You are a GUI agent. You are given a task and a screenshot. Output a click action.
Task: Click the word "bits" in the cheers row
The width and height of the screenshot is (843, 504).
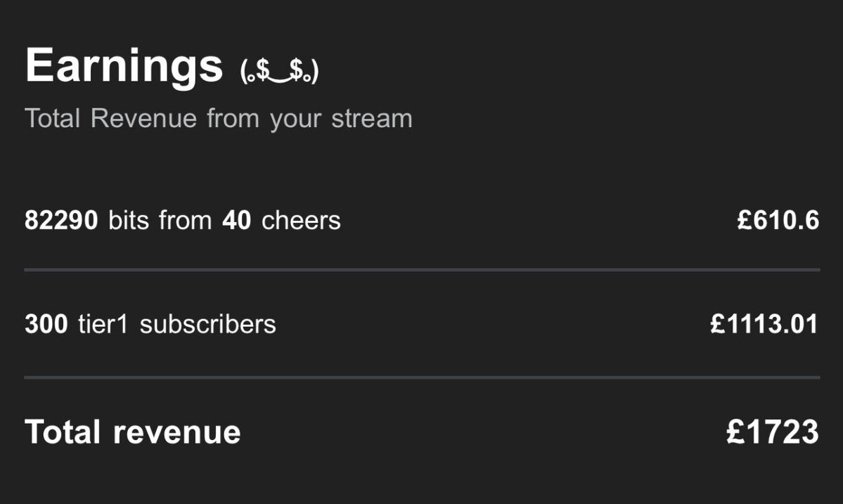(130, 221)
